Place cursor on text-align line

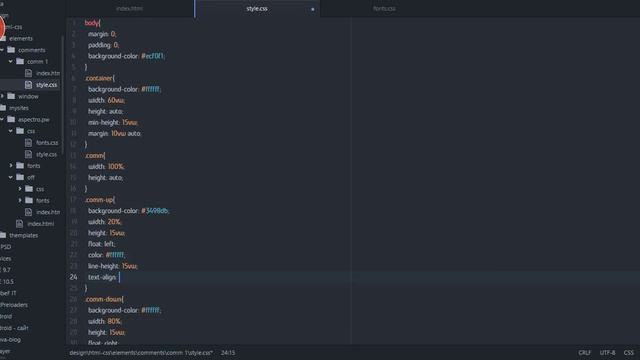(353, 277)
